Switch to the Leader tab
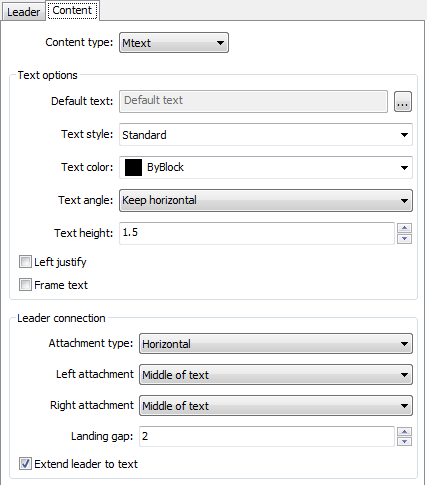This screenshot has height=485, width=427. (23, 12)
